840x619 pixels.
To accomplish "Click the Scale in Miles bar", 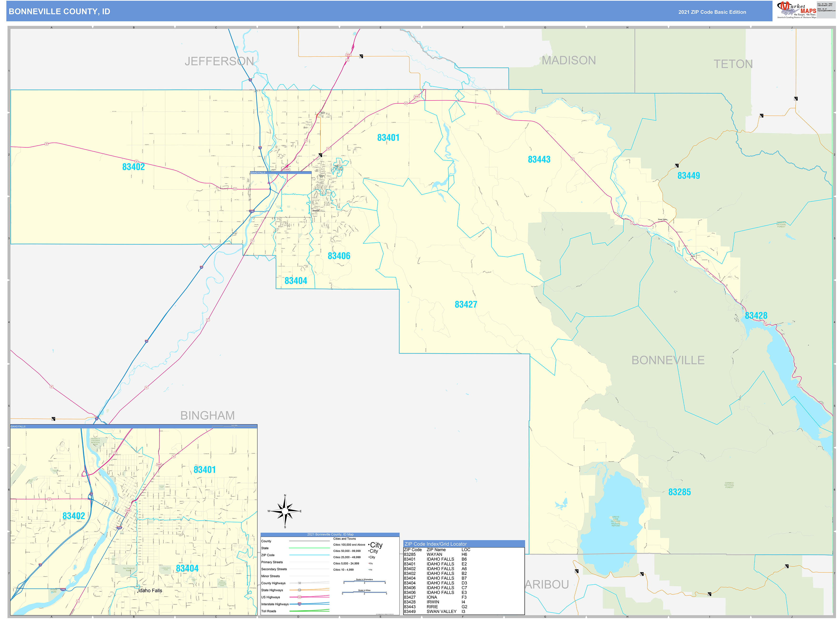I will click(x=364, y=592).
